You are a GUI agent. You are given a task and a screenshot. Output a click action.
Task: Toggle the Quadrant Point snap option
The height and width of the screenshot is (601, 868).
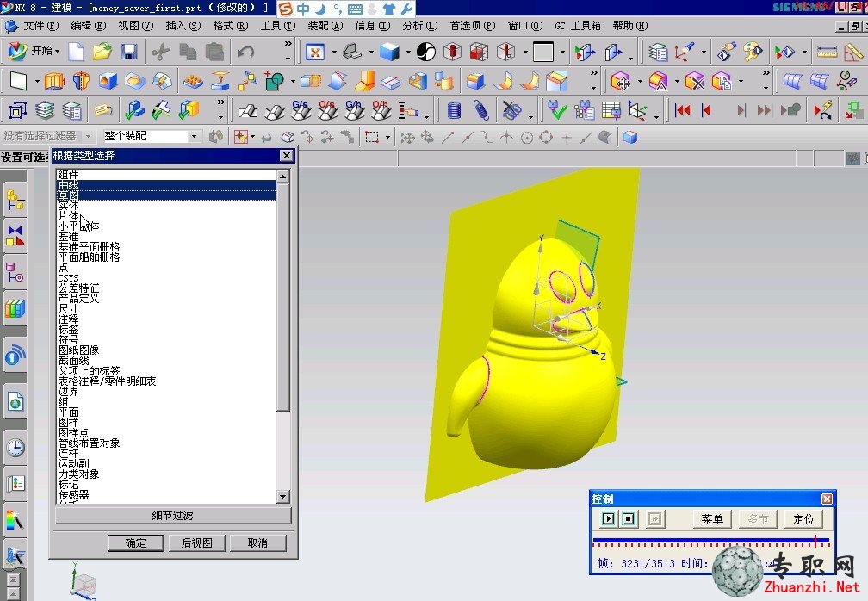[546, 137]
